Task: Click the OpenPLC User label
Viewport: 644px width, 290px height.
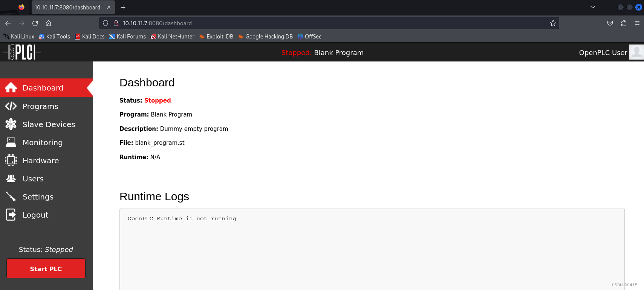Action: (x=603, y=52)
